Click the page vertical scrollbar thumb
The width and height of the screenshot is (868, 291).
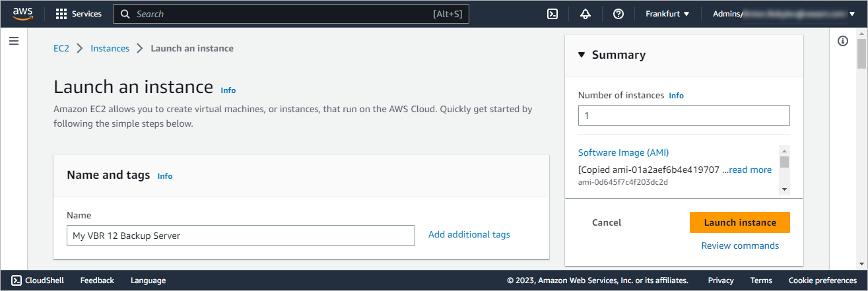pos(861,53)
